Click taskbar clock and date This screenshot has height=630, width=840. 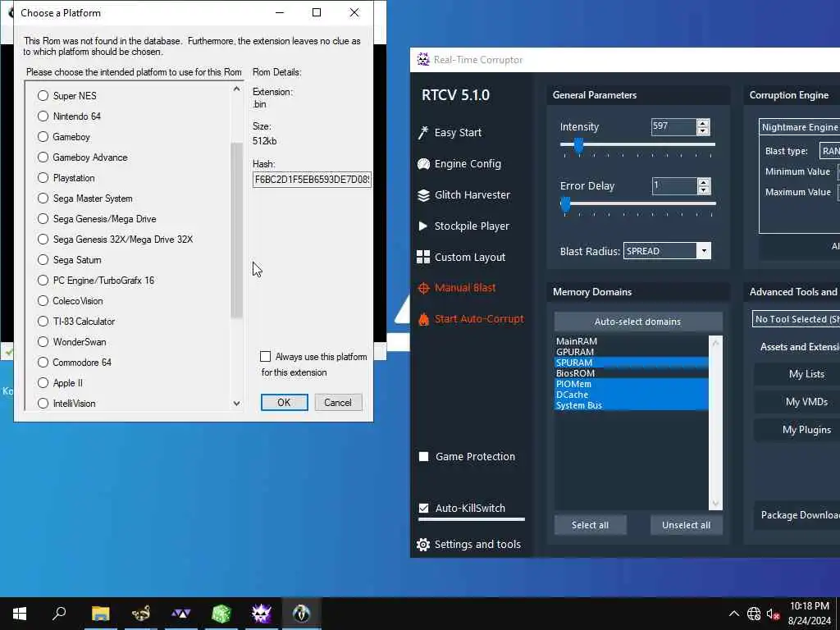point(809,614)
